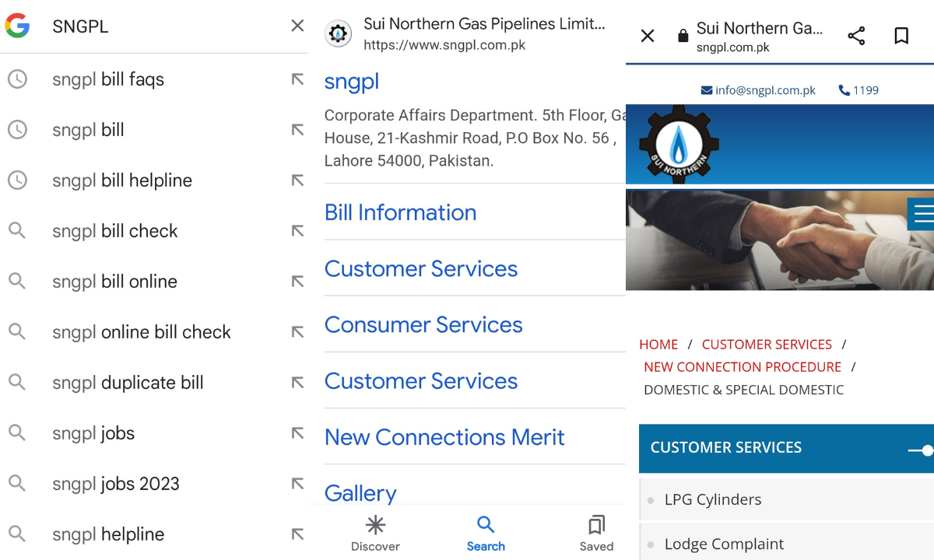This screenshot has height=560, width=934.
Task: Tap history clock icon beside sngpl bill helpline
Action: pos(17,180)
